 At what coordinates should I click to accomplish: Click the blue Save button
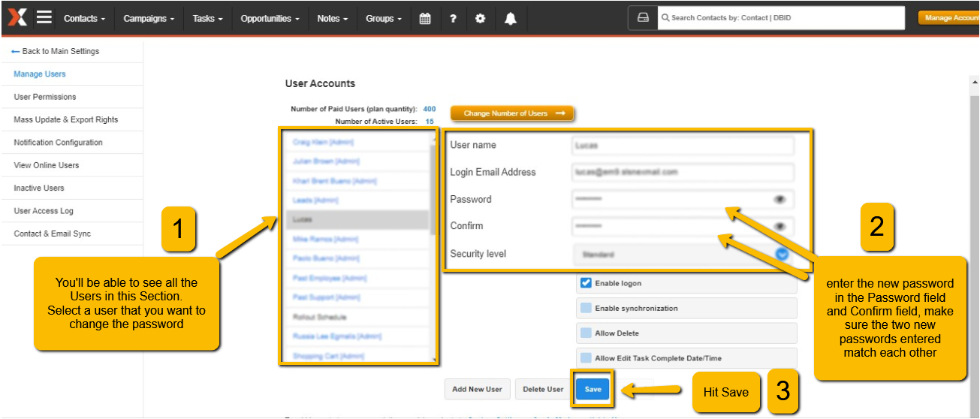point(593,389)
